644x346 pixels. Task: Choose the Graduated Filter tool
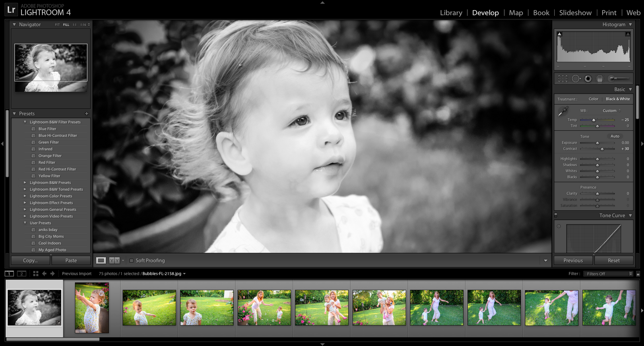(600, 79)
